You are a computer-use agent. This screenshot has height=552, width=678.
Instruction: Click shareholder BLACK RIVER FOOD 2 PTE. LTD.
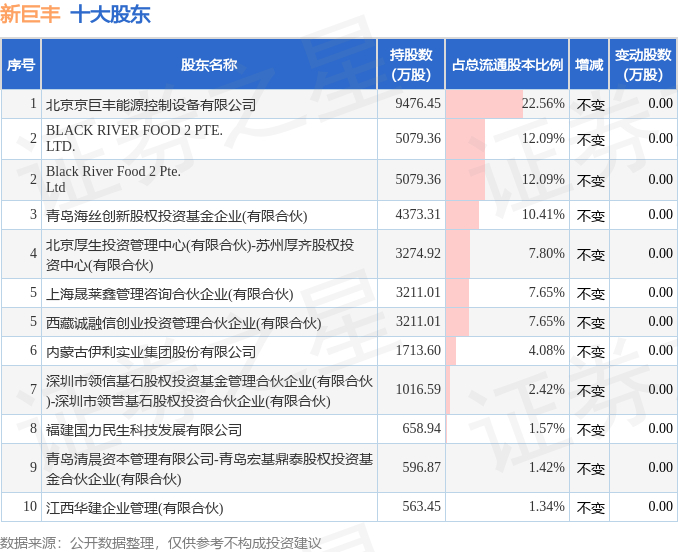pos(134,138)
